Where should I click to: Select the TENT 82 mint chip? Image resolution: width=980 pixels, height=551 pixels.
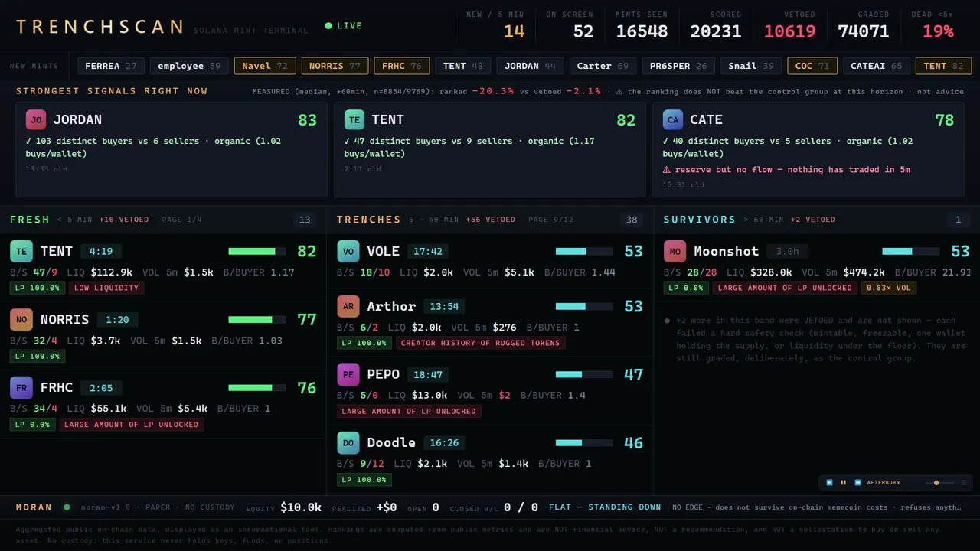943,66
